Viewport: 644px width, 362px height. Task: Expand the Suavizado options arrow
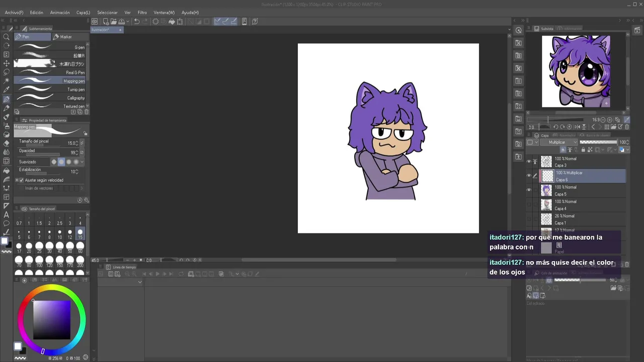(x=82, y=162)
